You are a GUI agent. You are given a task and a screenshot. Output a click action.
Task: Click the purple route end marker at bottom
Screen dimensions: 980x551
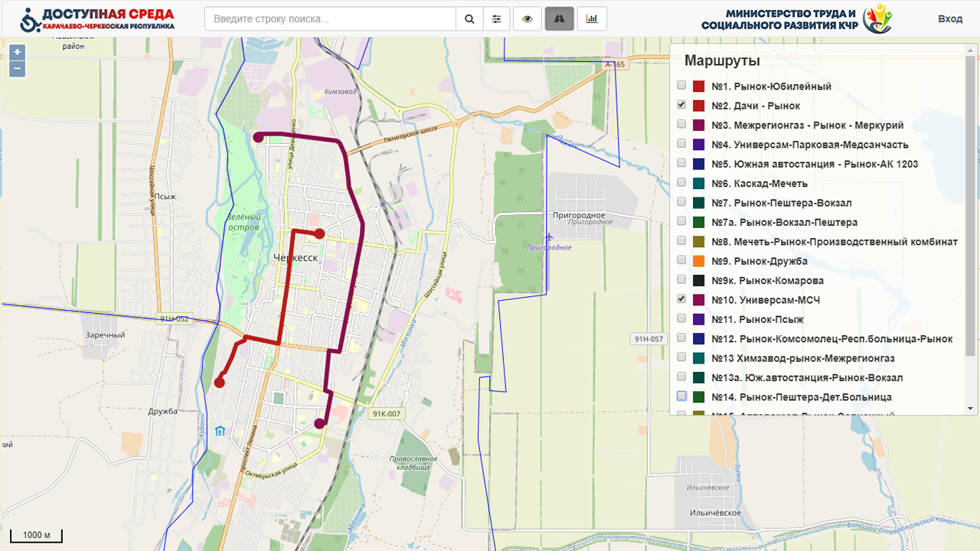(x=319, y=423)
